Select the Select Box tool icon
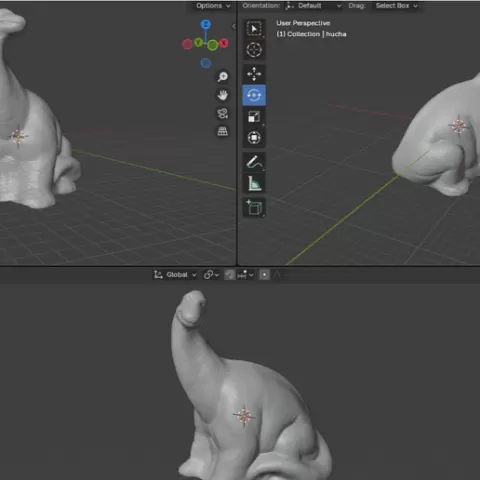Image resolution: width=480 pixels, height=480 pixels. point(254,29)
